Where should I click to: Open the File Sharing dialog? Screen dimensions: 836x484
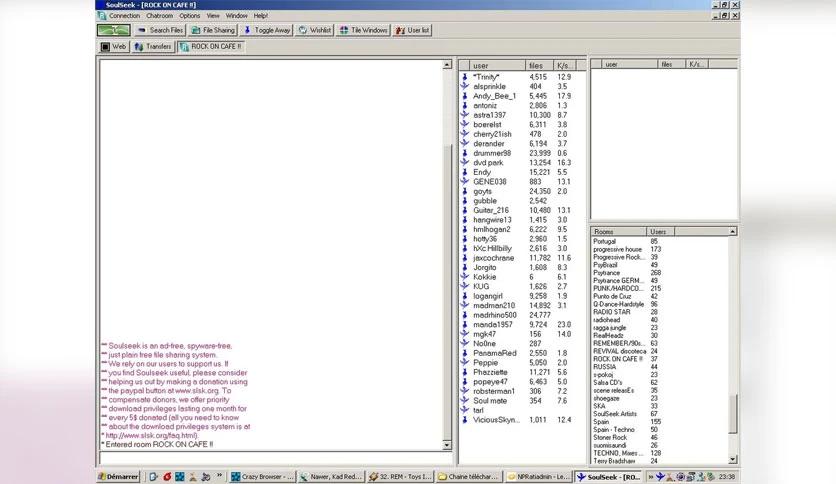pos(213,30)
